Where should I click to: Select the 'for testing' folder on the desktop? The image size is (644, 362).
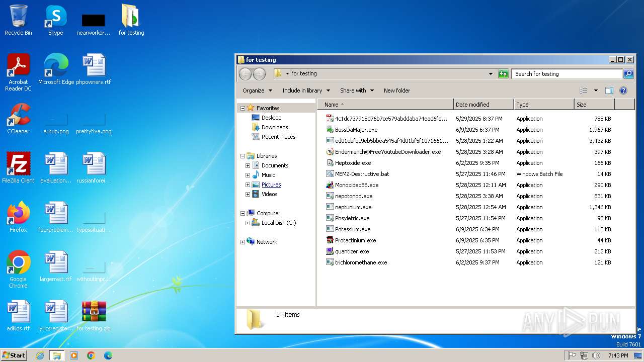(x=131, y=20)
